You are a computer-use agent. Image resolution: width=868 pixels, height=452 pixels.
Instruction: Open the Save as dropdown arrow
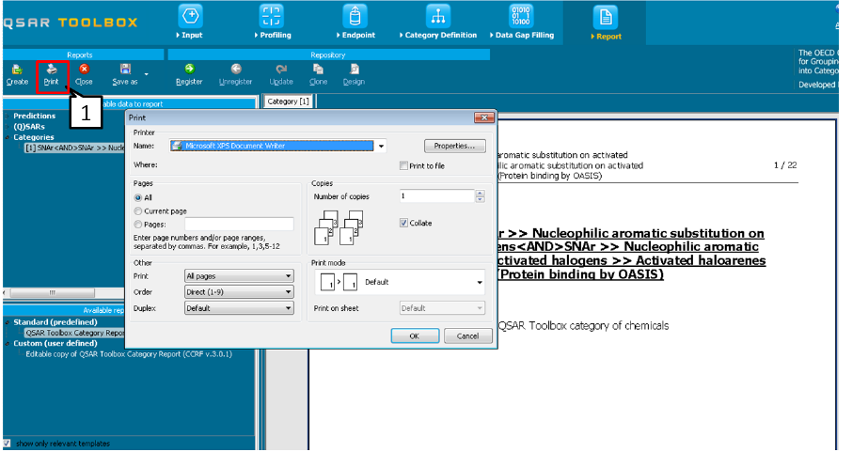click(146, 74)
